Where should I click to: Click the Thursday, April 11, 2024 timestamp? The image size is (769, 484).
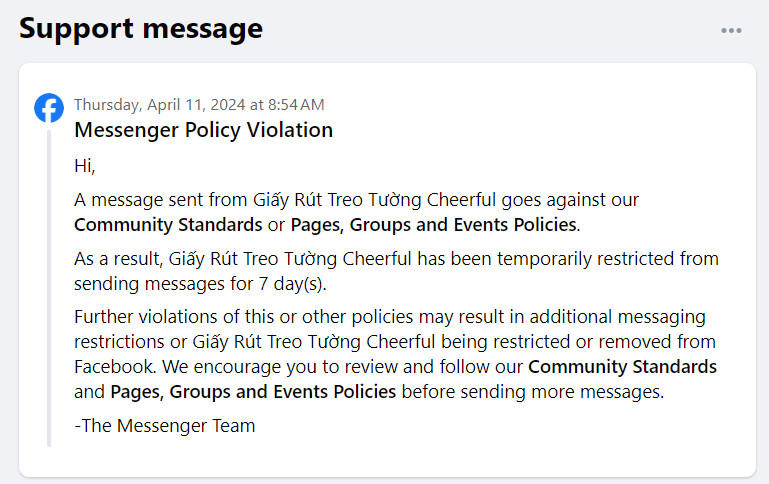199,104
